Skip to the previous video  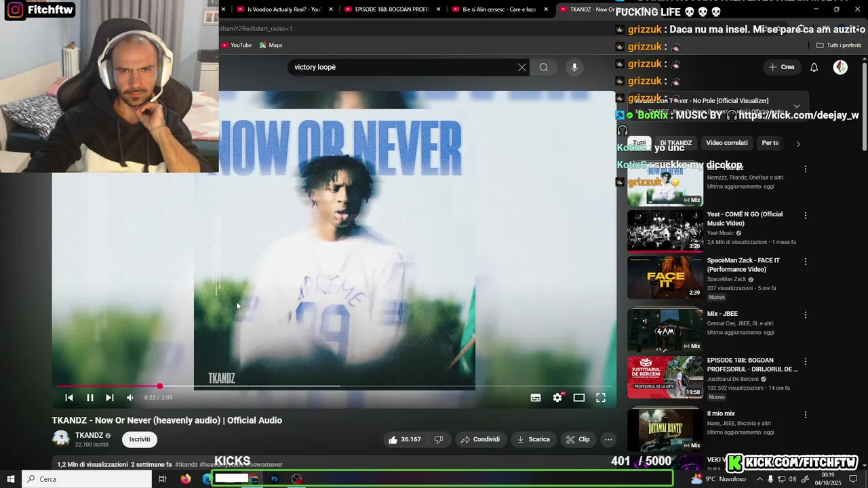tap(69, 398)
